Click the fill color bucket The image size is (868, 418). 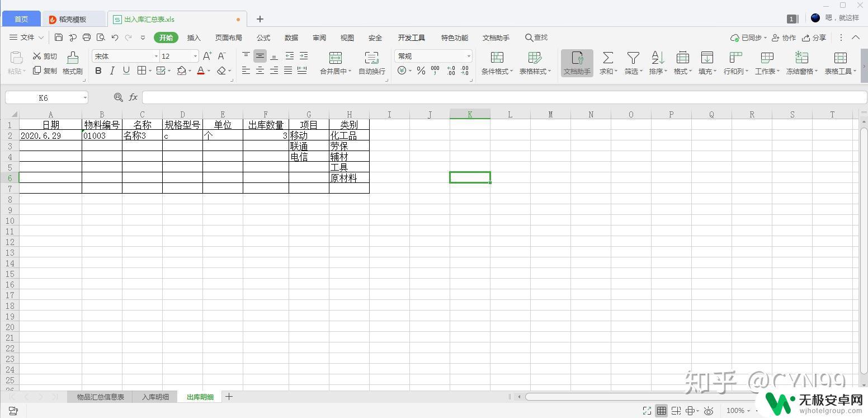[181, 71]
